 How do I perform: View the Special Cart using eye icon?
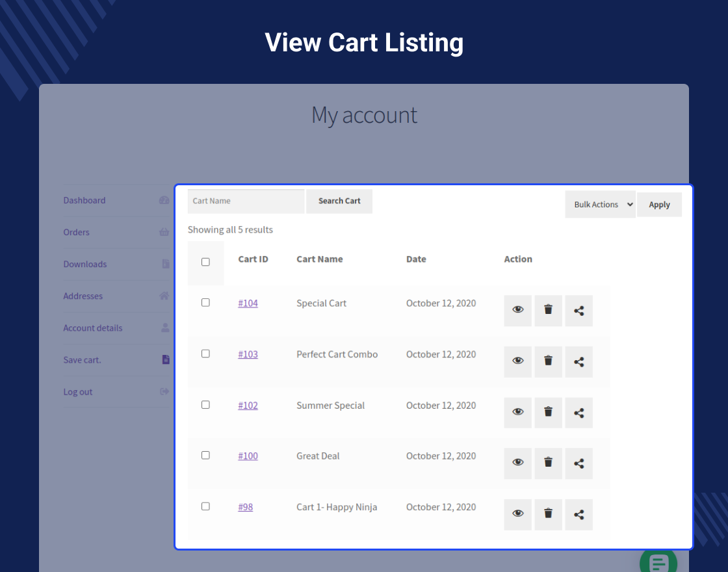click(517, 310)
